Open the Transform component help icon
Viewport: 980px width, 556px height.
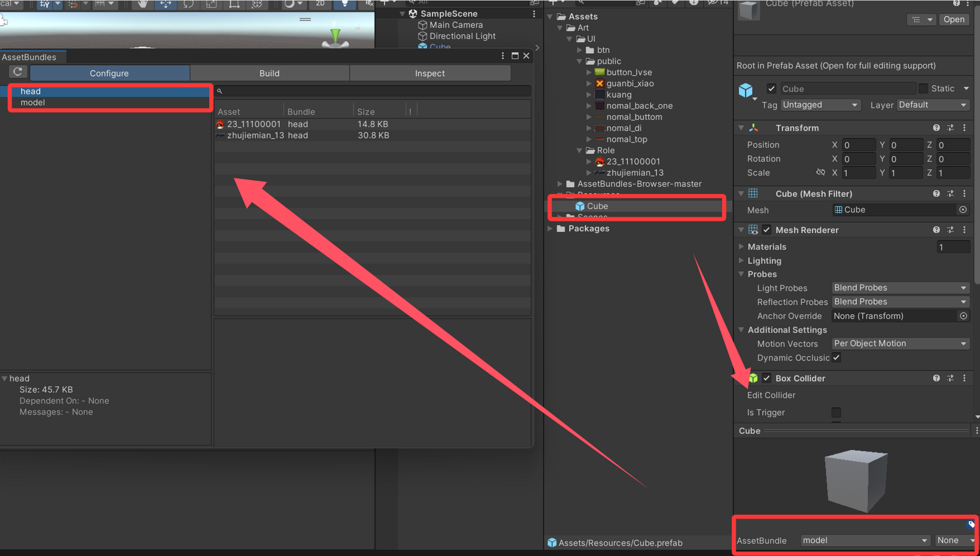936,128
